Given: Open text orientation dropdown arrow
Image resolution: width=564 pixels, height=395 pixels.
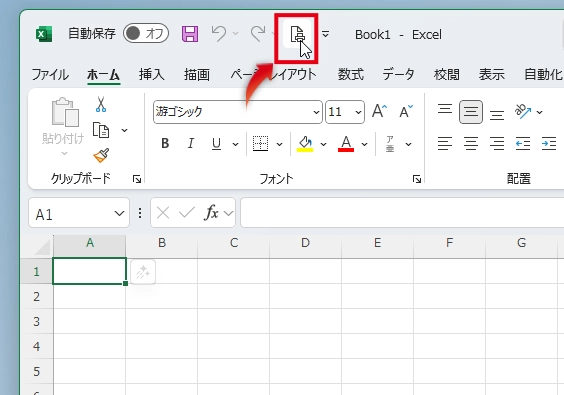Looking at the screenshot, I should point(540,112).
